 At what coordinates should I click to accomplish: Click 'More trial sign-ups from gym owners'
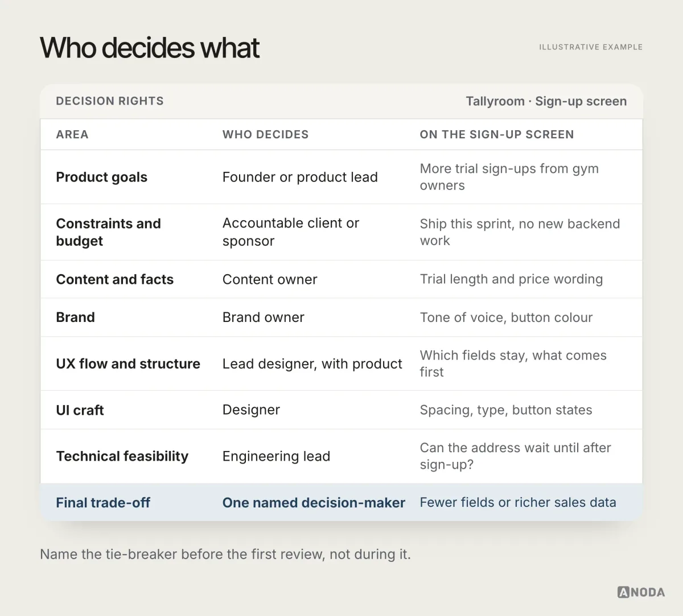click(509, 177)
